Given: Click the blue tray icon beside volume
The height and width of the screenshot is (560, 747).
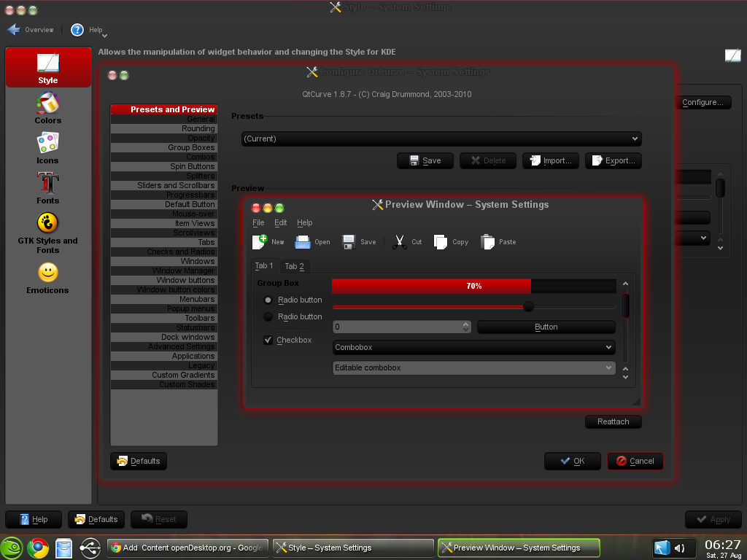Looking at the screenshot, I should click(662, 548).
